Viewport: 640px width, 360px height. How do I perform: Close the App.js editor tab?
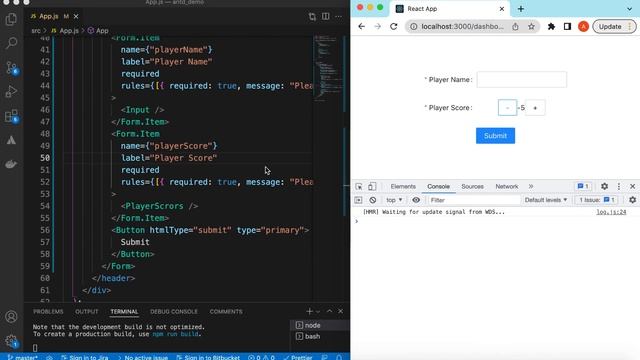[x=76, y=16]
